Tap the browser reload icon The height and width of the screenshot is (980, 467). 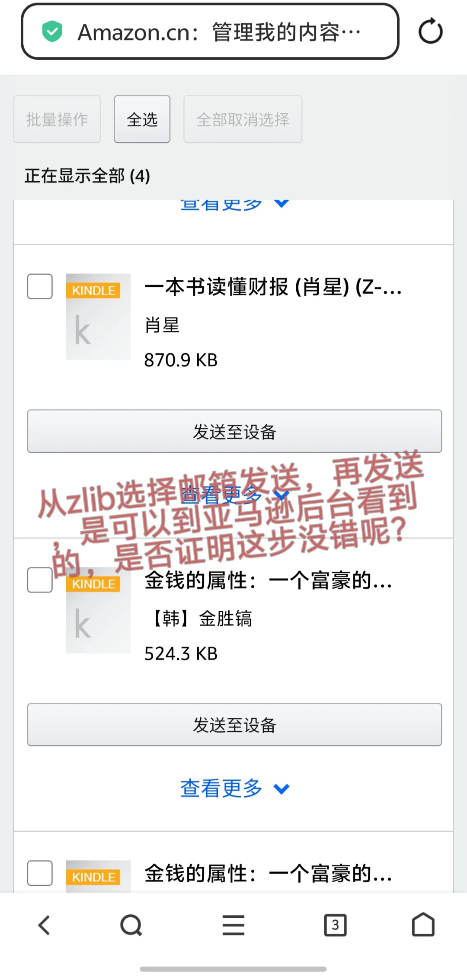pos(430,31)
